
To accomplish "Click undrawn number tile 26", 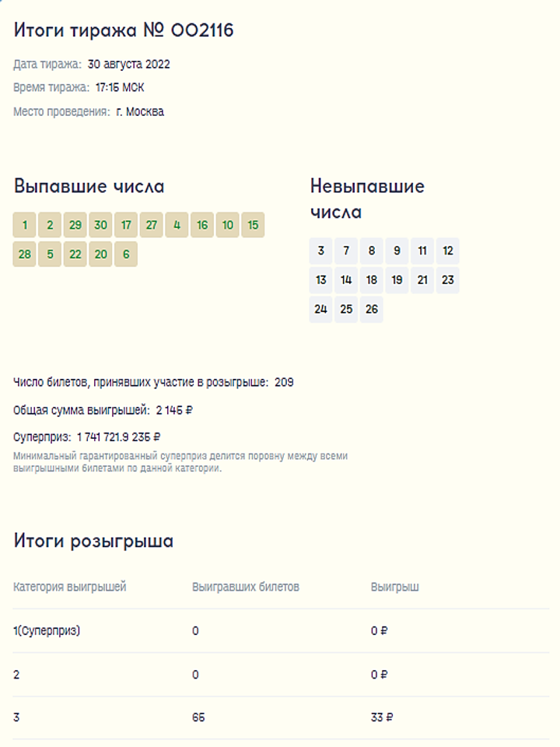I will [x=372, y=309].
